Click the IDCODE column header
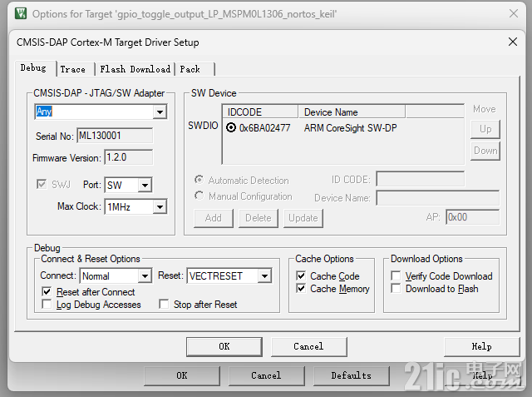 (260, 112)
